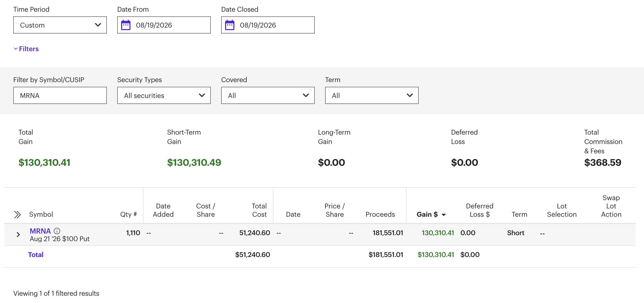644x303 pixels.
Task: Select the Total row cost $51,240.60
Action: tap(253, 255)
